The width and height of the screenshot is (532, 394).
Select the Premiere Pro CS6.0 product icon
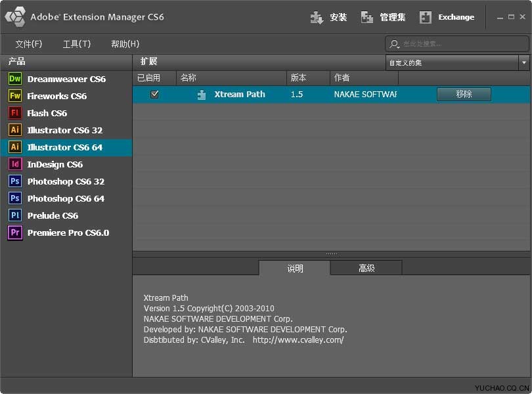(16, 232)
